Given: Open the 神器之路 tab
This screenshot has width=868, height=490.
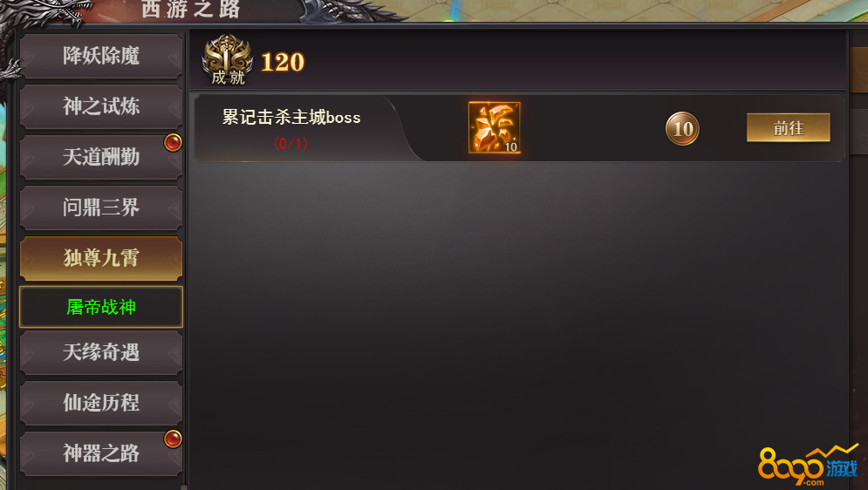Looking at the screenshot, I should tap(101, 453).
